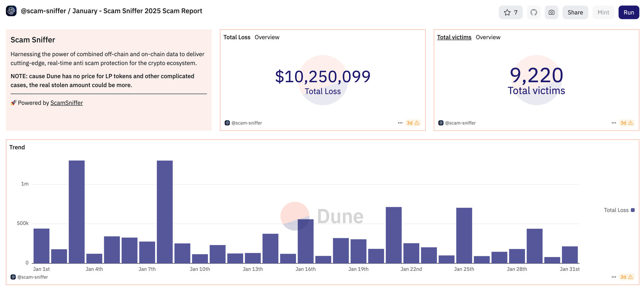Image resolution: width=644 pixels, height=291 pixels.
Task: Open the three-dot menu on the Trend chart
Action: (x=614, y=277)
